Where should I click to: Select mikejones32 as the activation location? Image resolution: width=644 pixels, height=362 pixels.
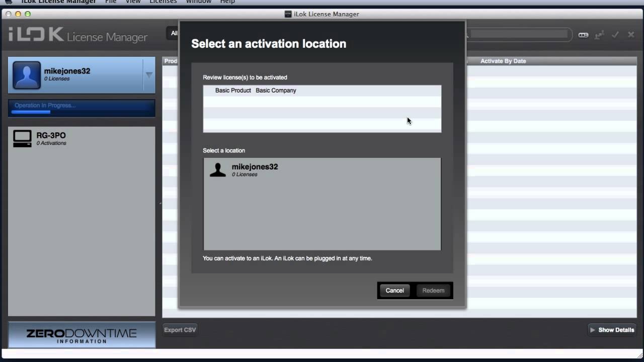click(x=322, y=170)
